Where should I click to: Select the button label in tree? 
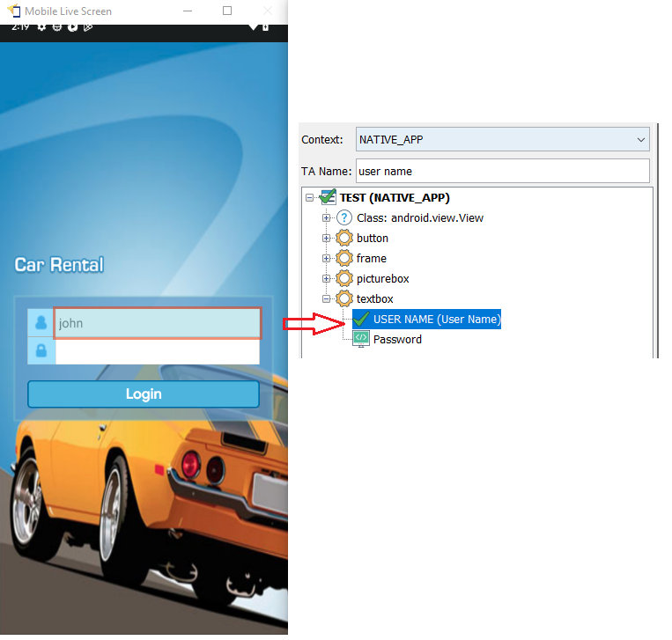coord(373,239)
